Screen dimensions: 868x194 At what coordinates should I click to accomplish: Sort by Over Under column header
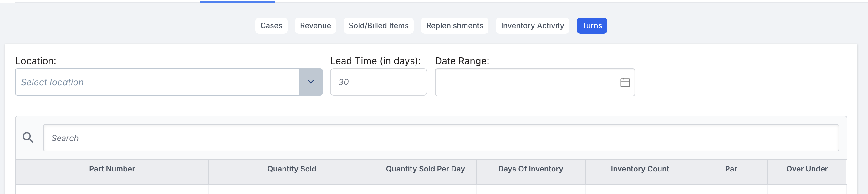(x=807, y=169)
